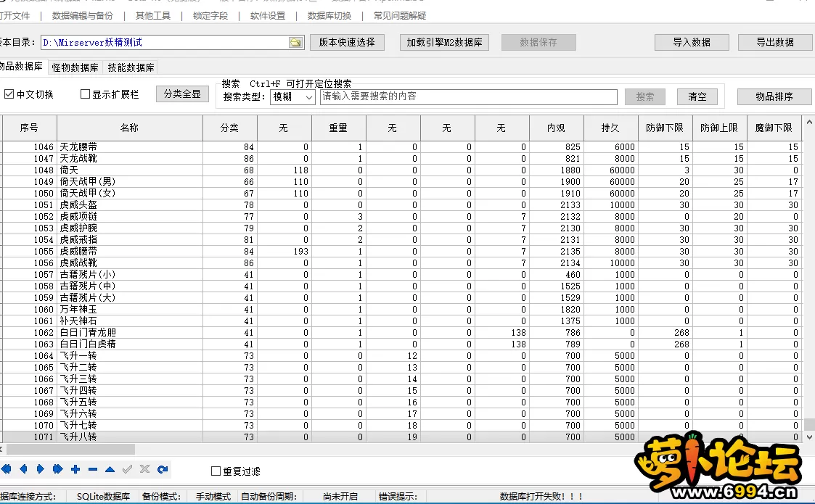Click the 名称 column header
This screenshot has width=815, height=504.
pyautogui.click(x=129, y=128)
